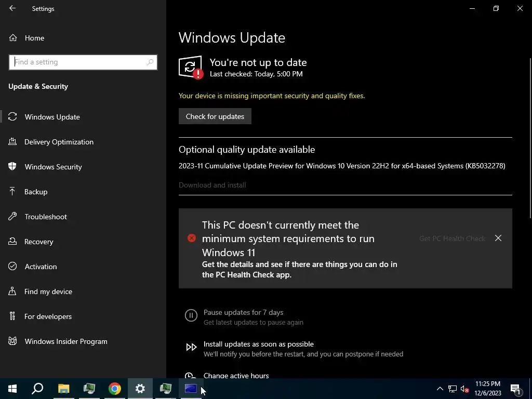
Task: Click the fast-forward install updates icon
Action: [x=191, y=347]
